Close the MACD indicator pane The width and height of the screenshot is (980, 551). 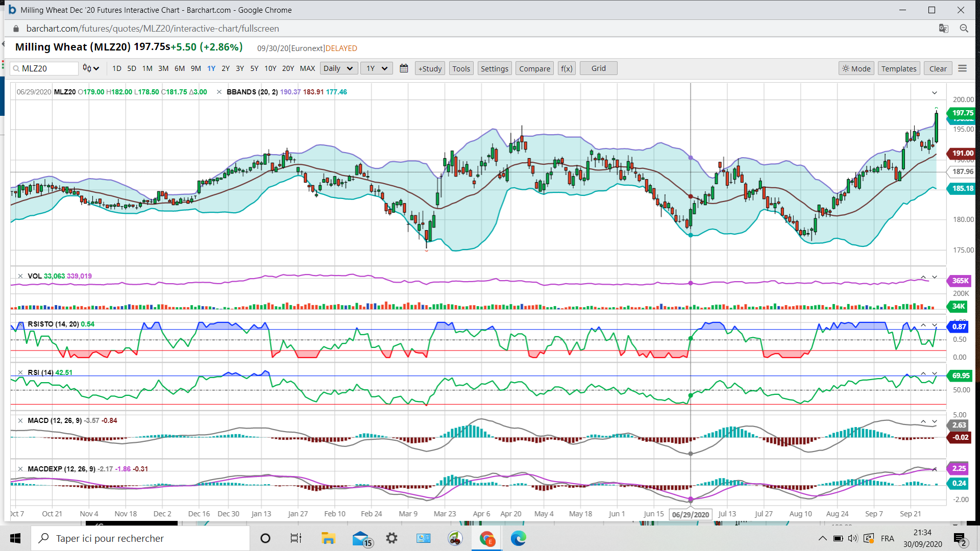pyautogui.click(x=20, y=421)
